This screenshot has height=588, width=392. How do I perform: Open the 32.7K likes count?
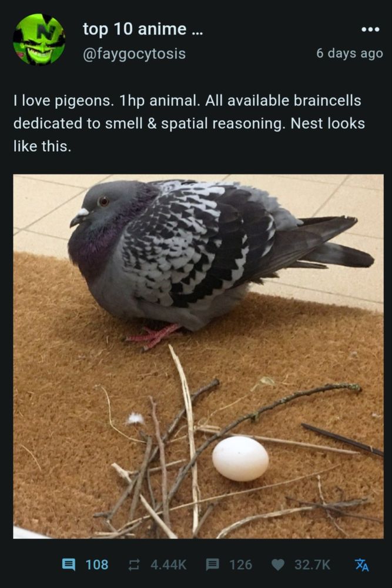click(x=312, y=564)
